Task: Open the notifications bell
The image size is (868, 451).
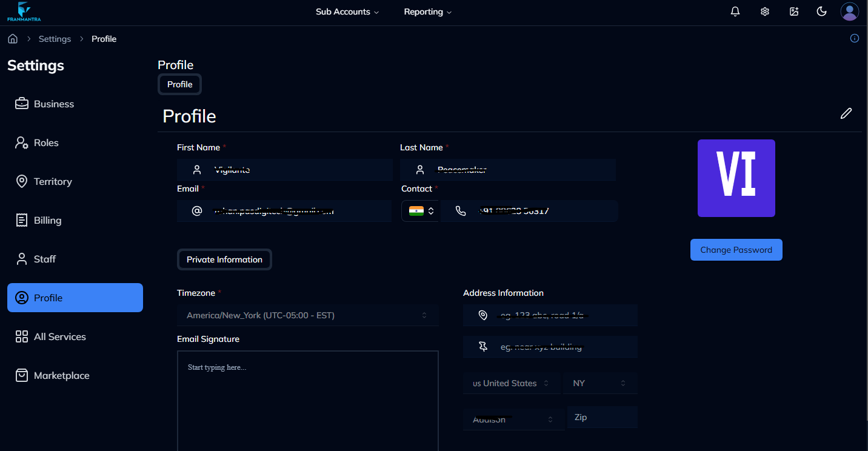Action: tap(735, 11)
